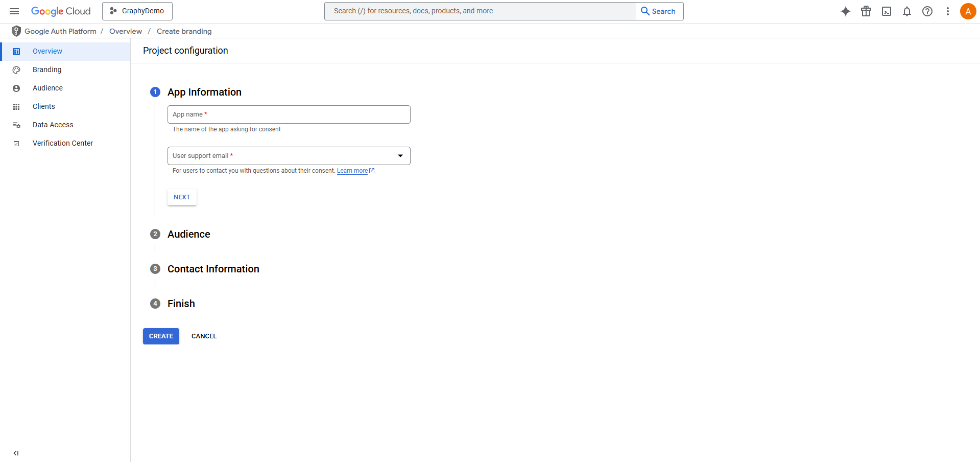Open the notifications bell
This screenshot has height=462, width=980.
tap(907, 11)
